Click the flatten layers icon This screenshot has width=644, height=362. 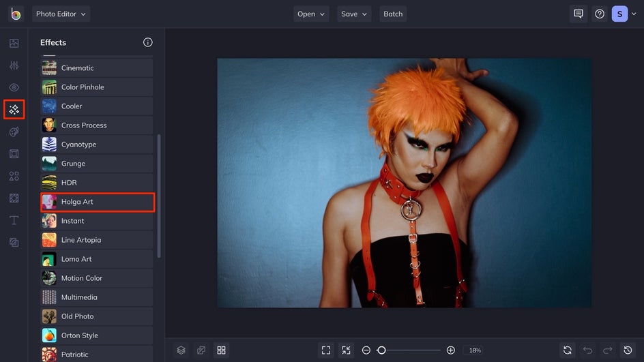[201, 350]
